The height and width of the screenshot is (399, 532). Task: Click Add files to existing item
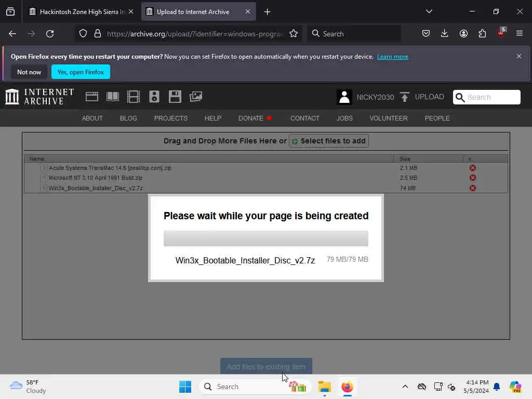[x=267, y=366]
